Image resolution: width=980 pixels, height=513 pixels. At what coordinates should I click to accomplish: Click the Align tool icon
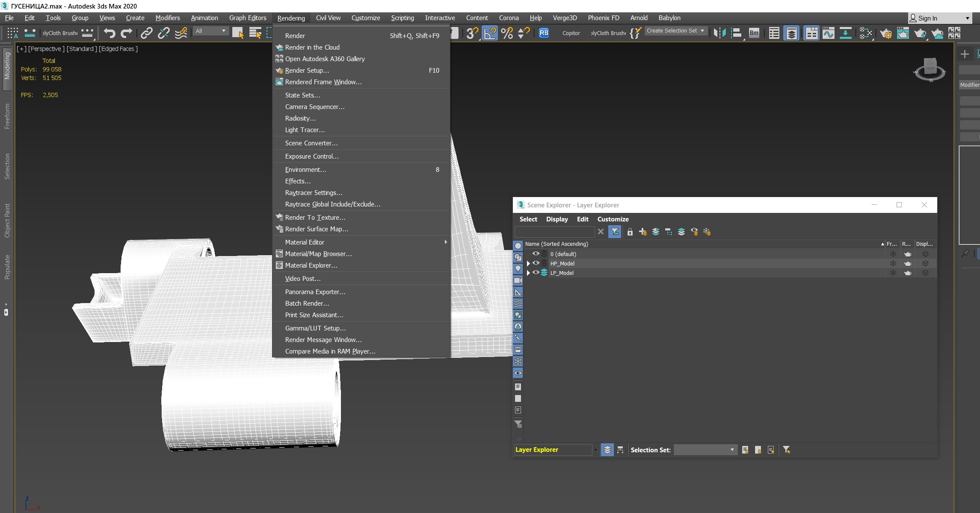pos(737,33)
